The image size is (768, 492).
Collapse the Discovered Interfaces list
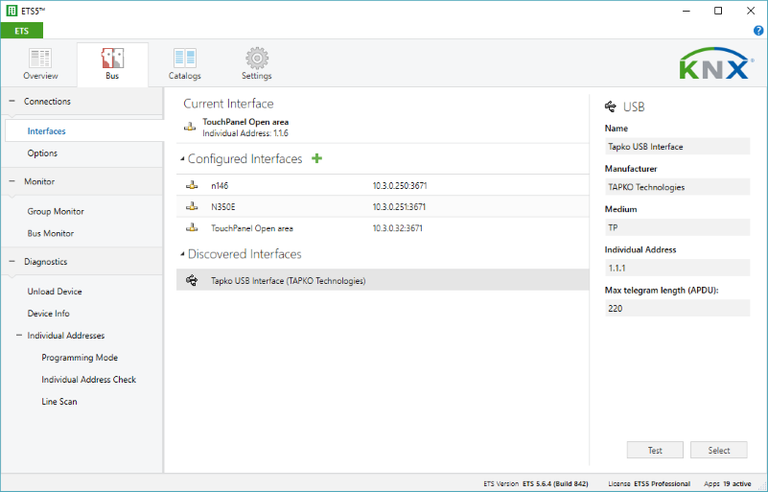click(x=182, y=254)
